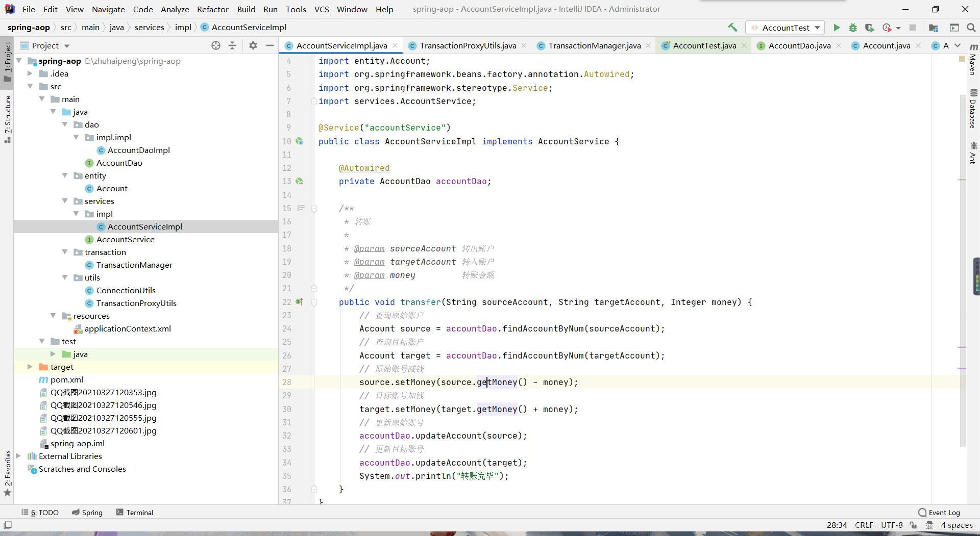Open Project Structure from the toolbar

pyautogui.click(x=934, y=28)
